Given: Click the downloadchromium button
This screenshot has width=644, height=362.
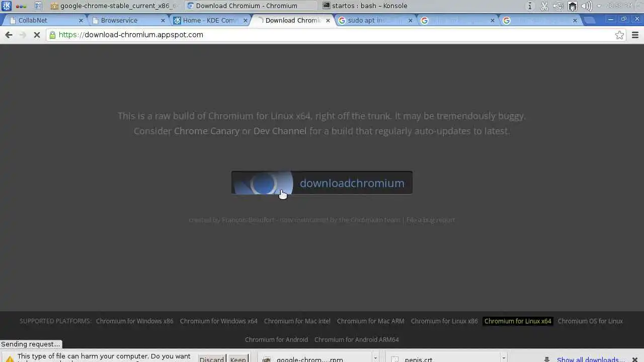Looking at the screenshot, I should [x=322, y=183].
